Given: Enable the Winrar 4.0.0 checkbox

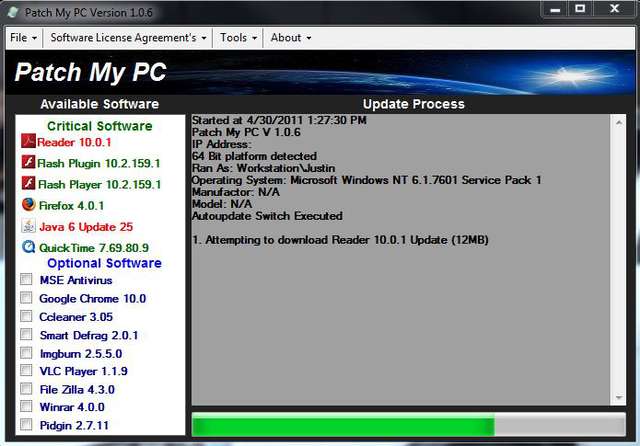Looking at the screenshot, I should [26, 406].
